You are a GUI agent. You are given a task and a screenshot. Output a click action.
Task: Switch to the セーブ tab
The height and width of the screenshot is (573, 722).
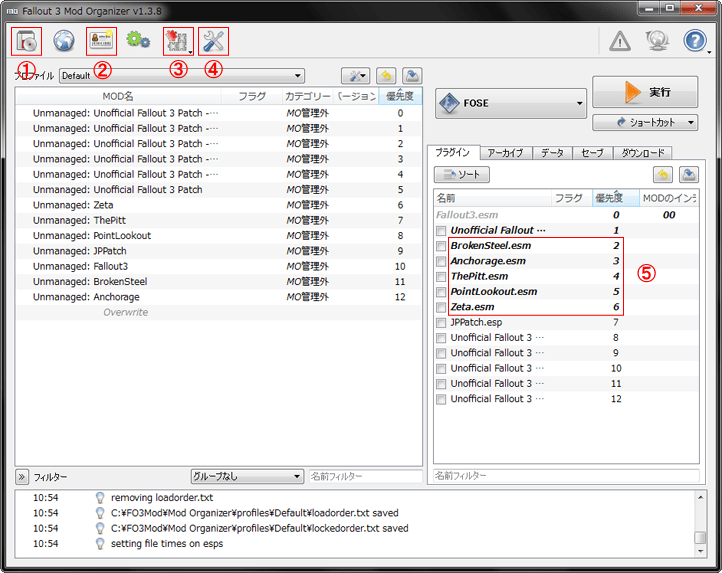[x=593, y=153]
